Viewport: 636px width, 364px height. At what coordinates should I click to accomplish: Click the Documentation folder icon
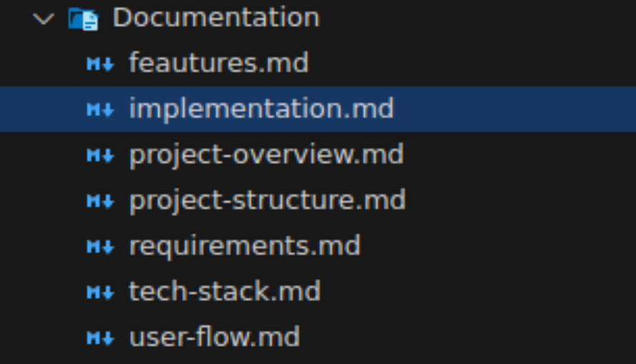click(83, 19)
